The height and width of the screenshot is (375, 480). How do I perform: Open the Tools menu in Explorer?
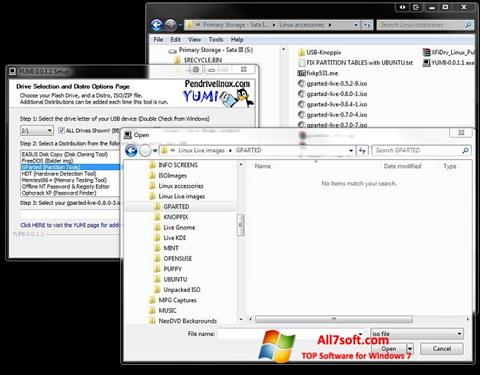pos(216,39)
